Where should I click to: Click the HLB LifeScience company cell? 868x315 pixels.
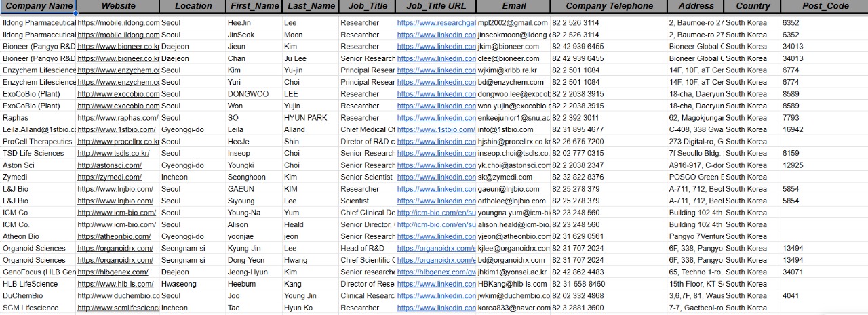39,284
